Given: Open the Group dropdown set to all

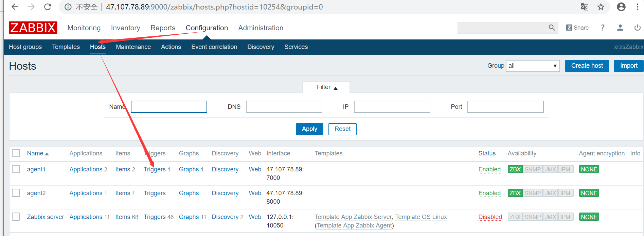Looking at the screenshot, I should [x=533, y=66].
